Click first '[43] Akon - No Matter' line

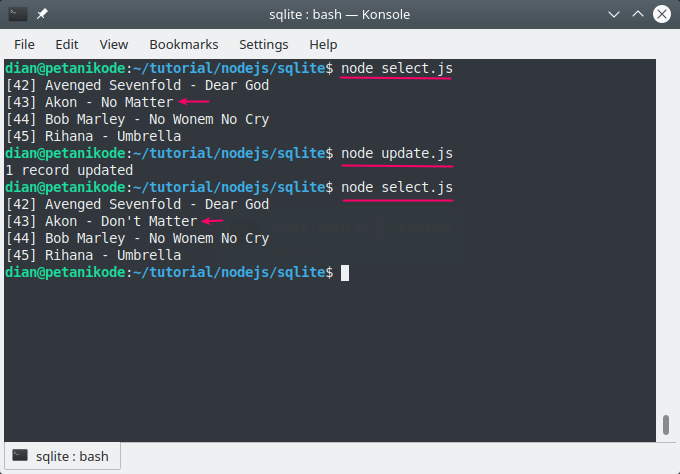tap(89, 102)
